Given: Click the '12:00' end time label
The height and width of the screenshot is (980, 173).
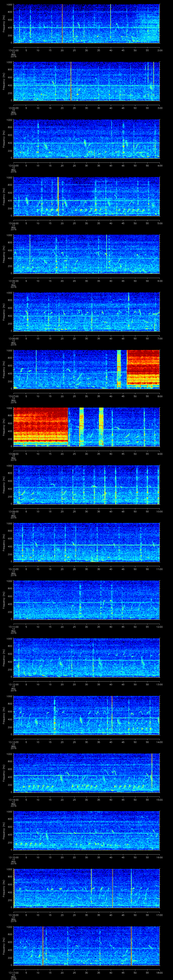Looking at the screenshot, I should pyautogui.click(x=159, y=627).
